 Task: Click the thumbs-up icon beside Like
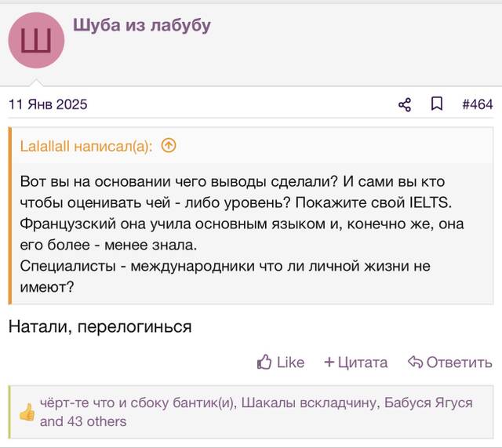264,362
